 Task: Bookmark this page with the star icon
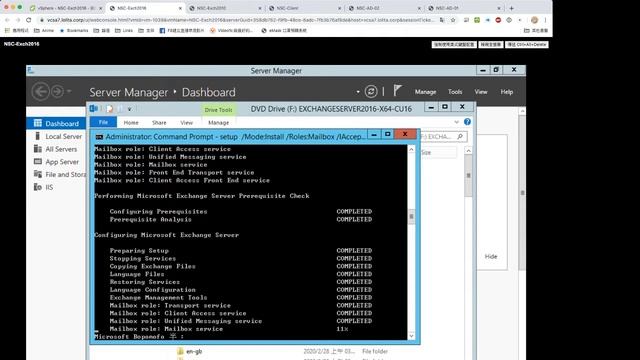pos(453,20)
